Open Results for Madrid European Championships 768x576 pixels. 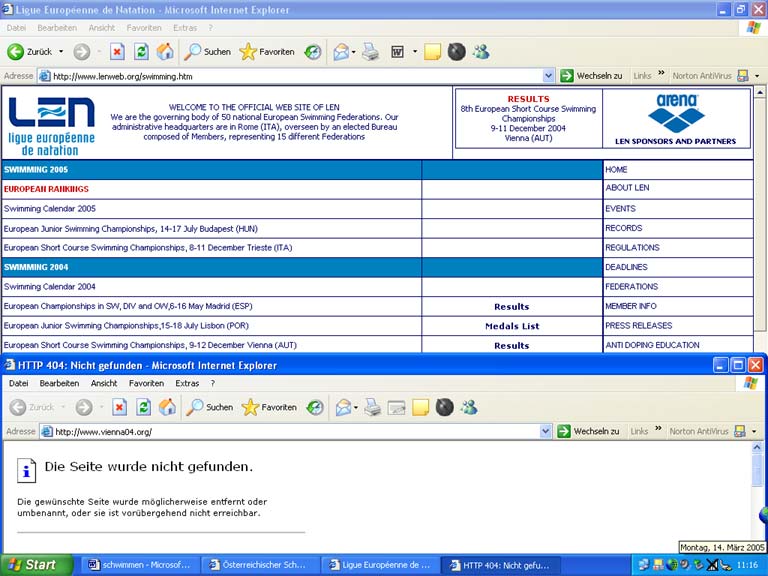pos(511,307)
